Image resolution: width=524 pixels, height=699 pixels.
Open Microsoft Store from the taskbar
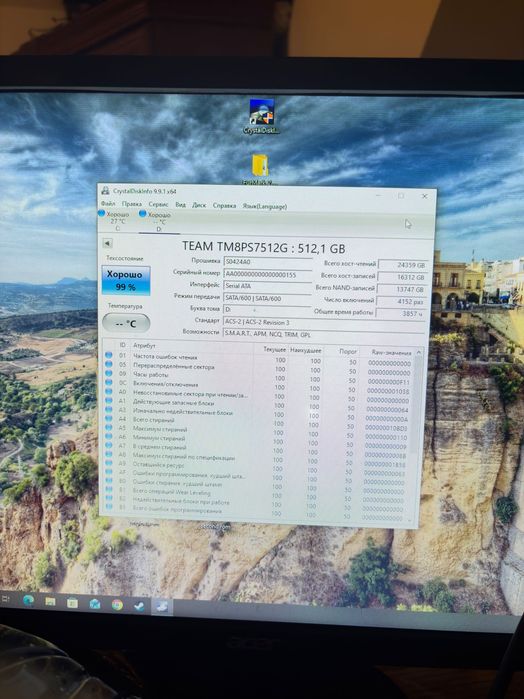(72, 603)
